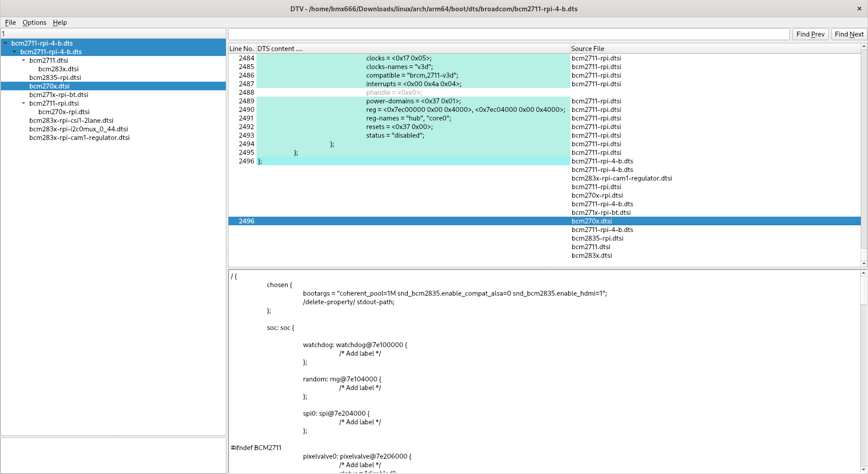Collapse the bcm2711-rpi.dtsi tree node
Screen dimensions: 868x474
click(x=23, y=103)
